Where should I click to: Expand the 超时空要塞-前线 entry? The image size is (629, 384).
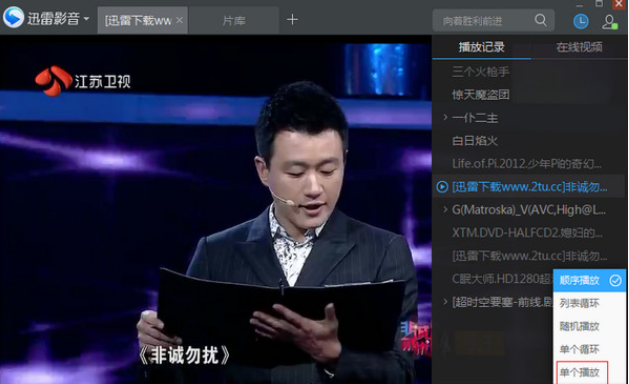tap(445, 301)
